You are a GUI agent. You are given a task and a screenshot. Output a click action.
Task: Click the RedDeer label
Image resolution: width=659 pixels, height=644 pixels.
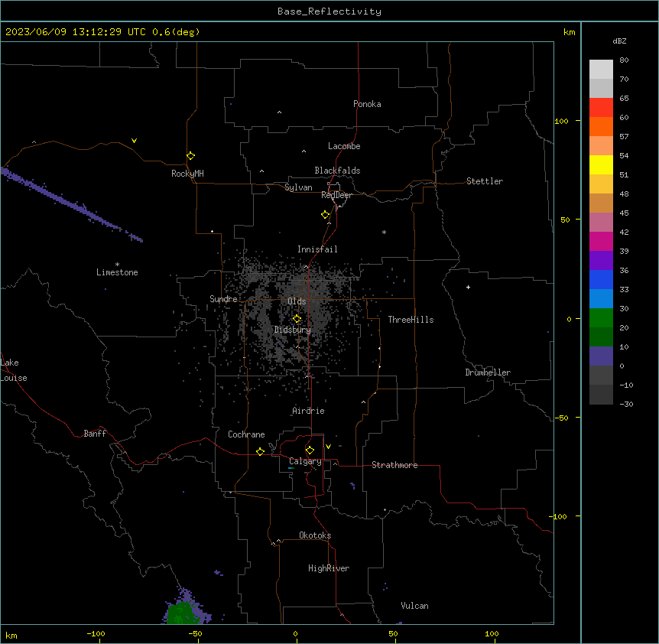336,195
